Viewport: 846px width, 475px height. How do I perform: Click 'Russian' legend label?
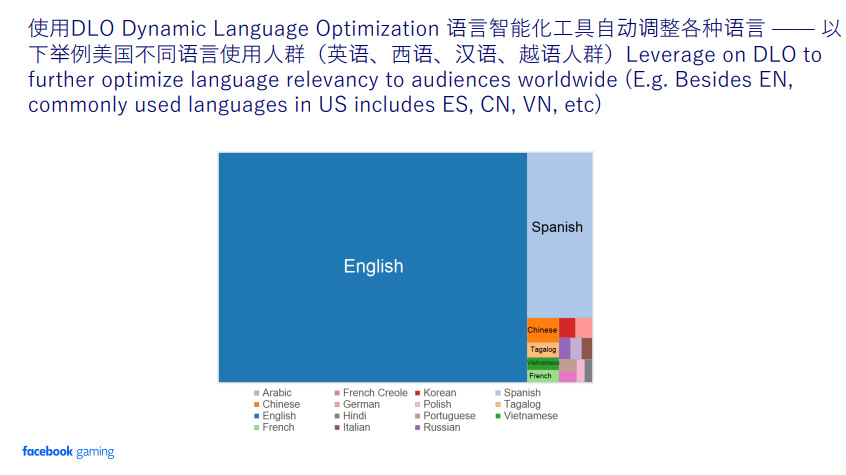tap(442, 428)
